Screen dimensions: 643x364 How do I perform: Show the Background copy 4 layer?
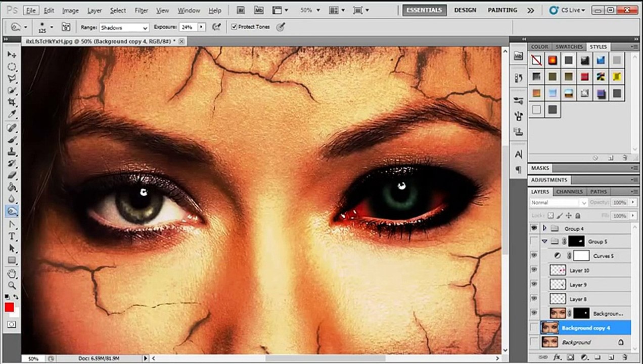tap(534, 328)
